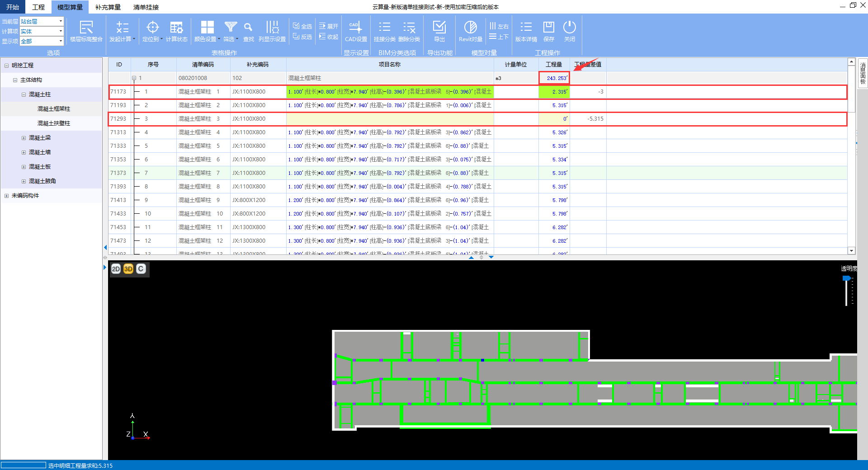This screenshot has height=470, width=868.
Task: Expand the 混凝土腋角 tree node
Action: (24, 181)
